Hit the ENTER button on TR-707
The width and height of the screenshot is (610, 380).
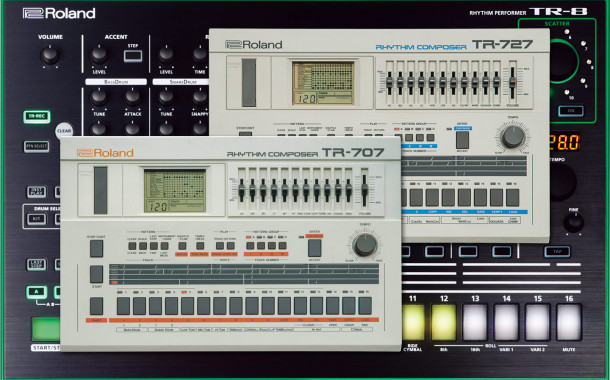click(x=314, y=248)
